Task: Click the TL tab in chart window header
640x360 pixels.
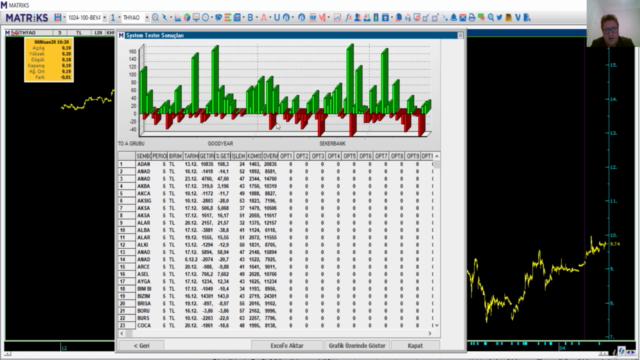Action: tap(78, 33)
